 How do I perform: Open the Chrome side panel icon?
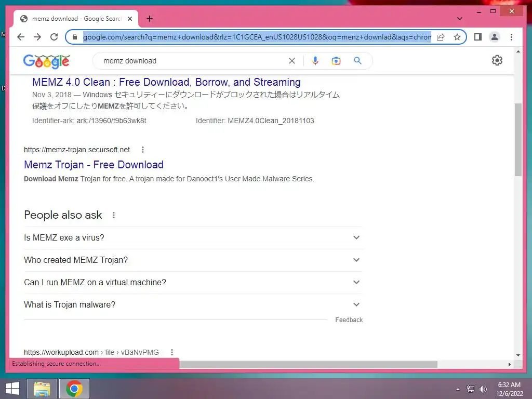pos(478,37)
